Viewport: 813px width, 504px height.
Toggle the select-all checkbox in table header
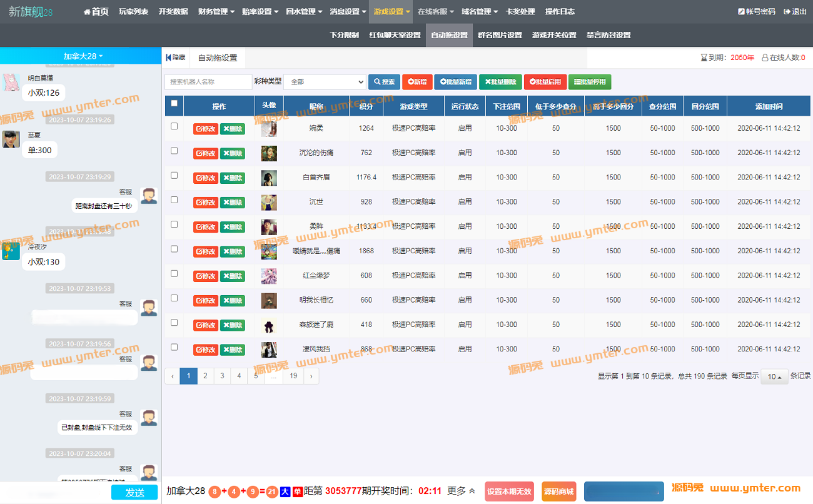click(x=174, y=104)
